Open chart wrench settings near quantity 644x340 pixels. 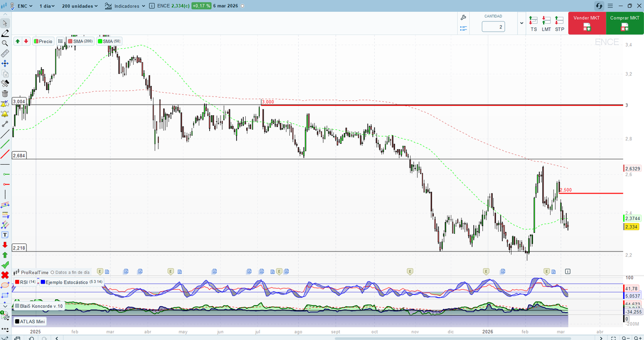click(x=464, y=18)
